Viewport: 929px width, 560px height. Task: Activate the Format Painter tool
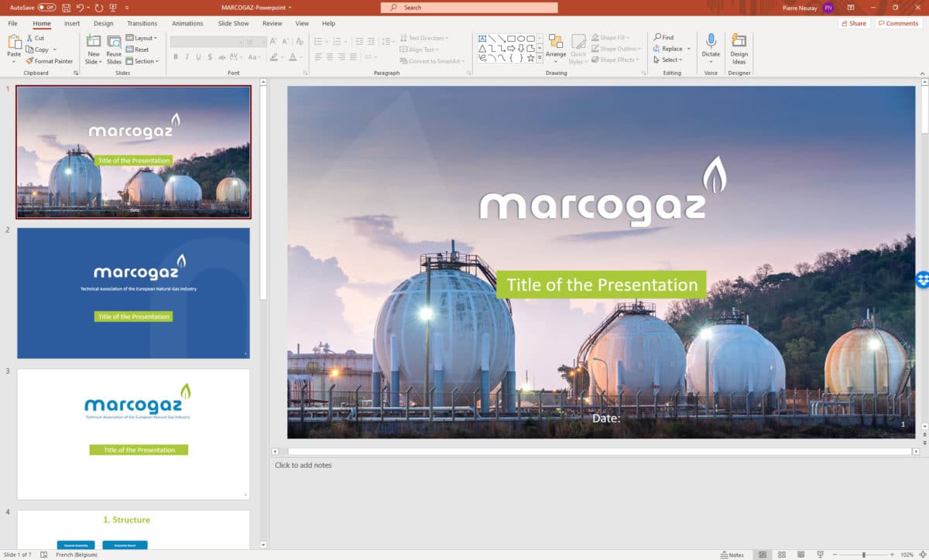tap(49, 61)
